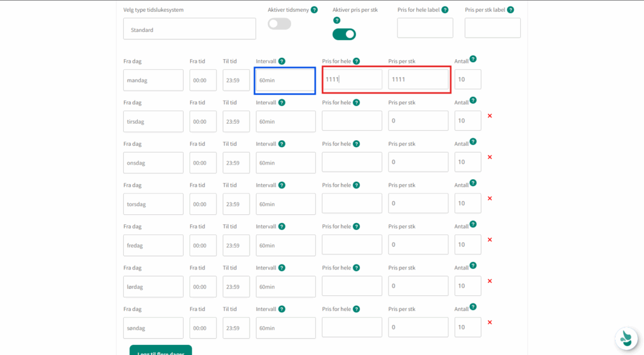Screen dimensions: 644x355
Task: Click Pris per stk field in tirsdag row
Action: coord(418,121)
